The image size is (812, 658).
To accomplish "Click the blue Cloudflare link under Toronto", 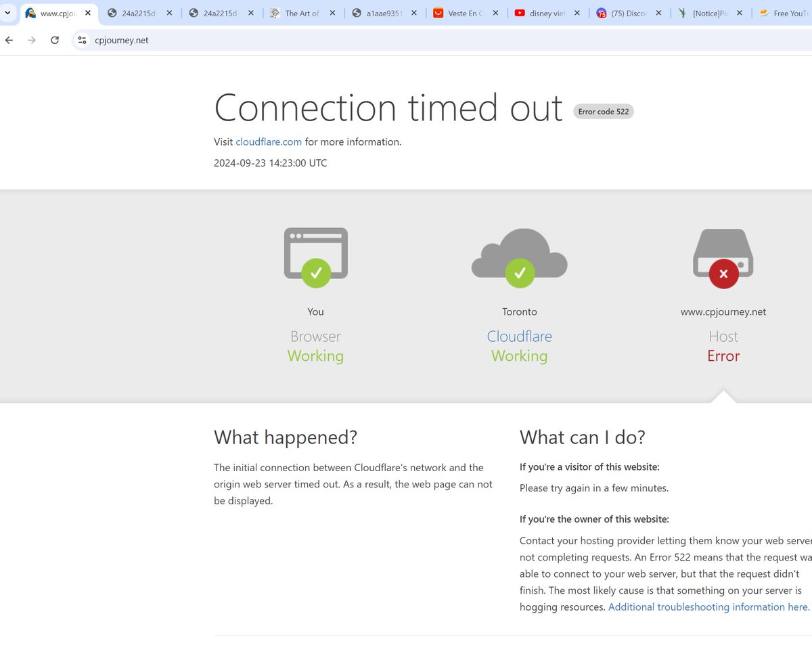I will point(520,336).
